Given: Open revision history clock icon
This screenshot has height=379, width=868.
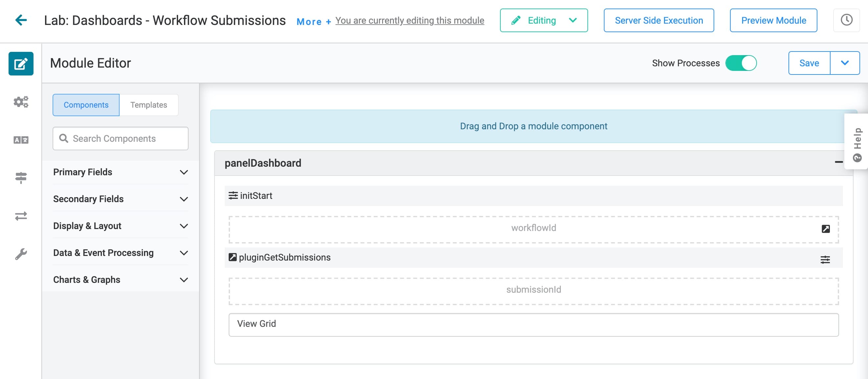Looking at the screenshot, I should pos(846,20).
